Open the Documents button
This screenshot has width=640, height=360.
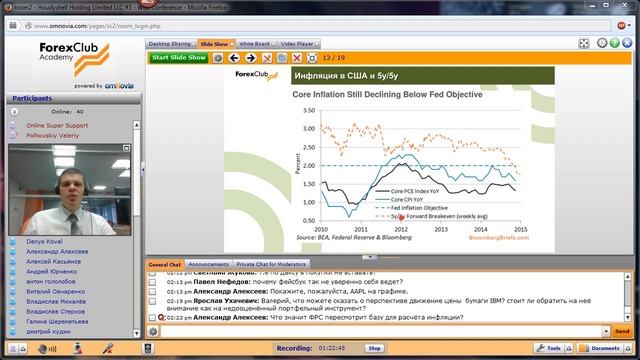(x=601, y=348)
